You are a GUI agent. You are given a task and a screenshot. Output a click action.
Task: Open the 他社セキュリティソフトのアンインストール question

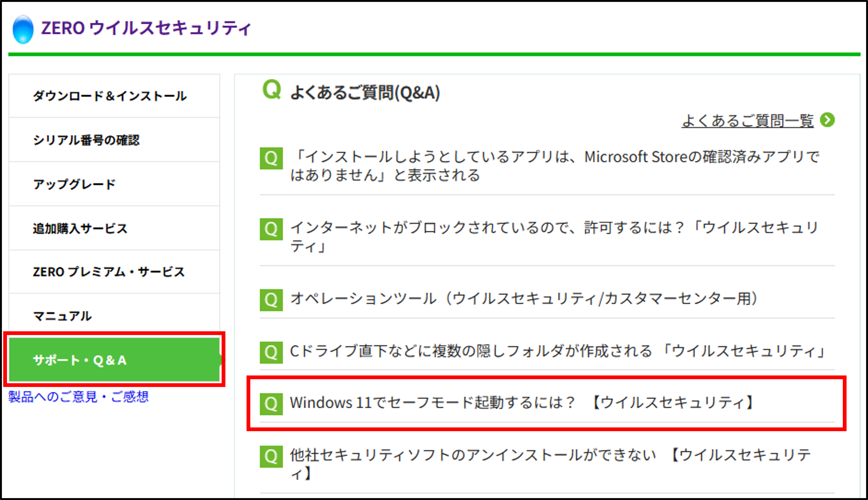pyautogui.click(x=551, y=464)
